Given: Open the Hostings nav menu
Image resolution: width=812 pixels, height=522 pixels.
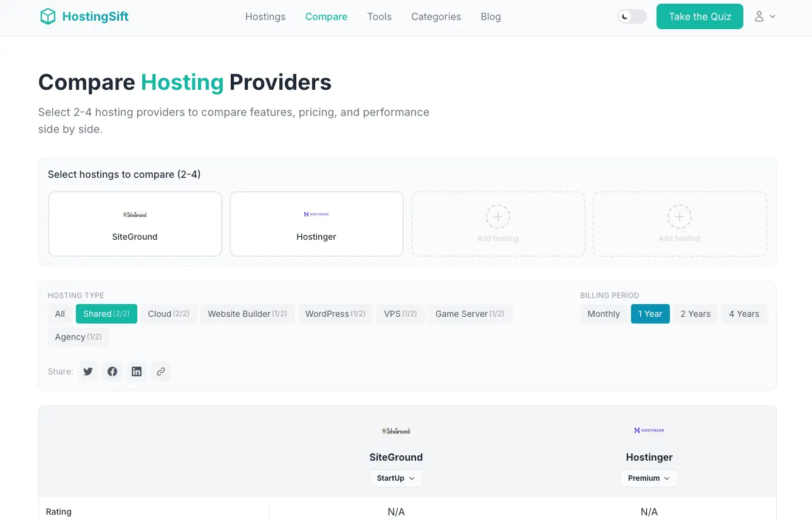Looking at the screenshot, I should 265,17.
